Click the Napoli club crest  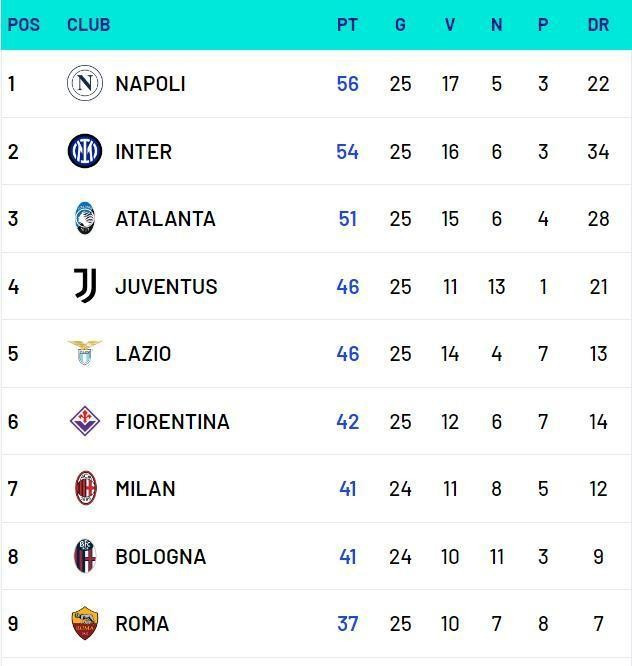point(85,83)
